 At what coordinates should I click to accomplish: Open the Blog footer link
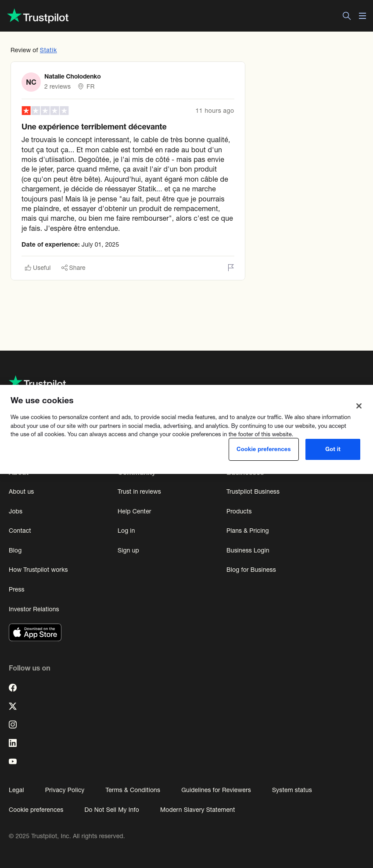pyautogui.click(x=15, y=550)
